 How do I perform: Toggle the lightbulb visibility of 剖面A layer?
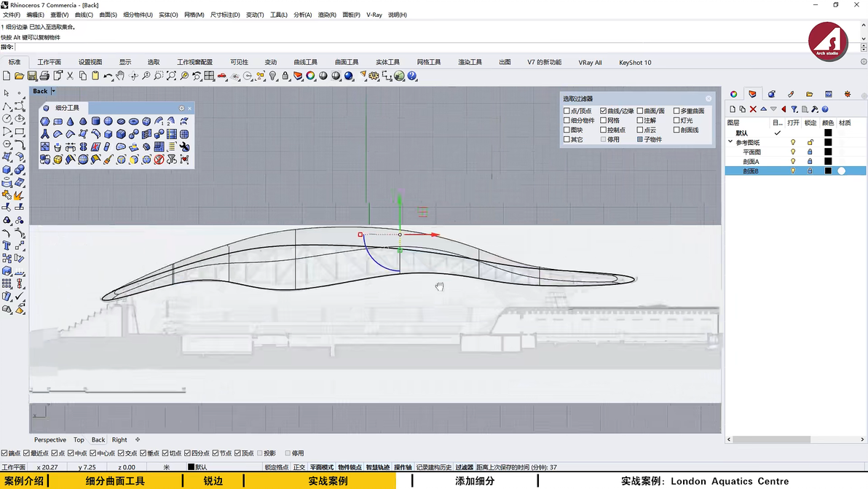[793, 162]
